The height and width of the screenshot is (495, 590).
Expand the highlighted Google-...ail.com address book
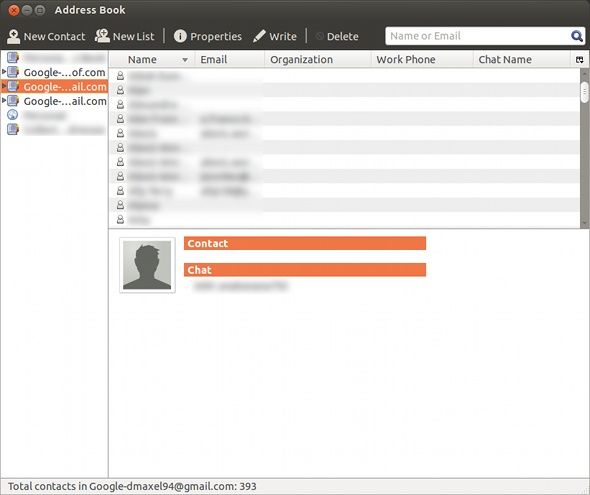[x=3, y=86]
